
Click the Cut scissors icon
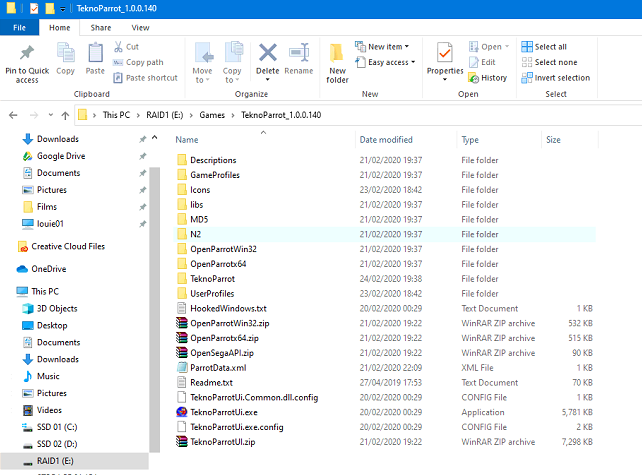click(118, 47)
